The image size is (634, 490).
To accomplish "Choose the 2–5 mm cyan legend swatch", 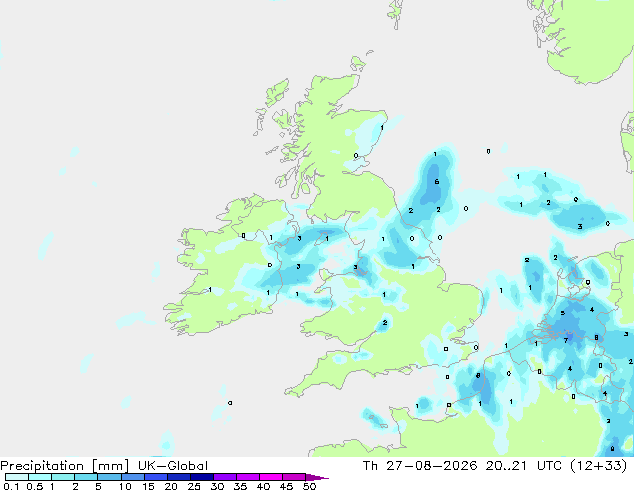I will [86, 477].
